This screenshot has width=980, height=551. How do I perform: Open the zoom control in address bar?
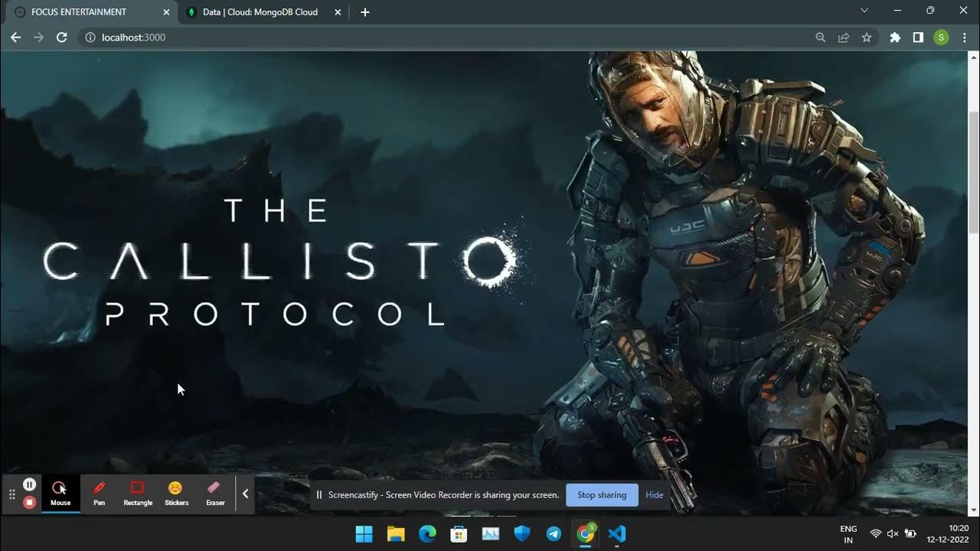(x=820, y=37)
